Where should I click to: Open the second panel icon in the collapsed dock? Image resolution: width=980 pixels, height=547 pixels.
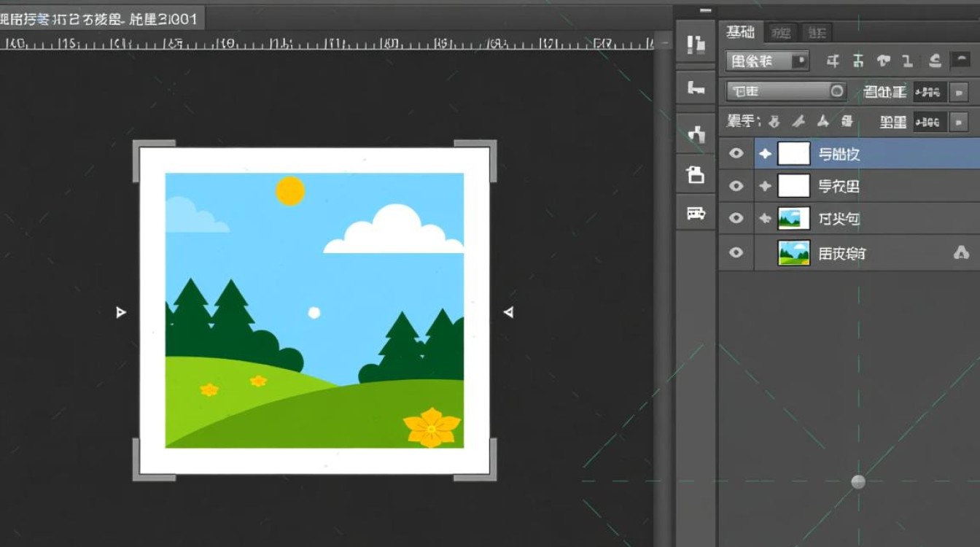[696, 89]
